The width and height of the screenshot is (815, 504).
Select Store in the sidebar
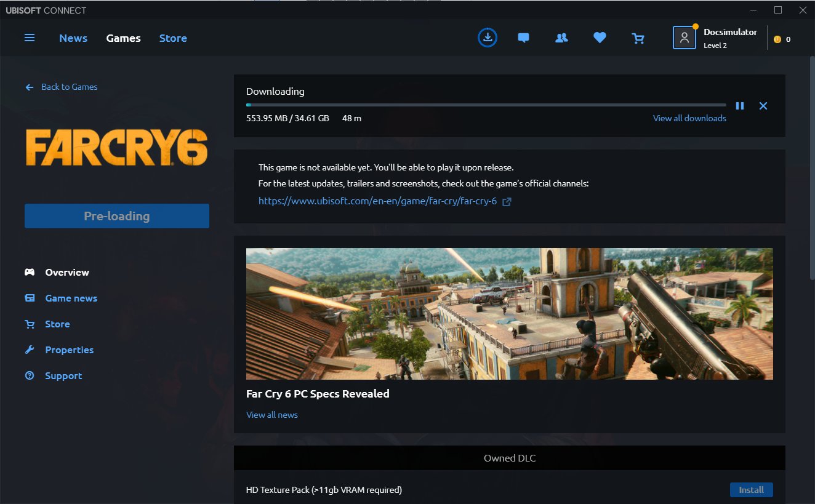(57, 324)
